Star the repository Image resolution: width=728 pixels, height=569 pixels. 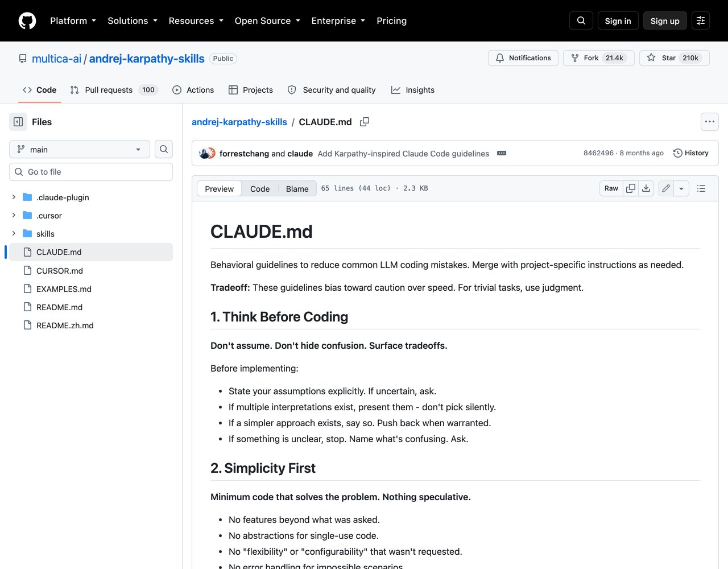click(x=675, y=58)
